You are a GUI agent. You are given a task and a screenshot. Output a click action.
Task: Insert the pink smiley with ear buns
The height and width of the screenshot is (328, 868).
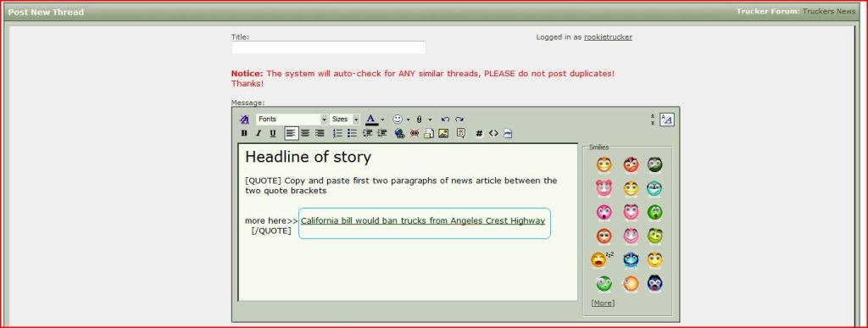(x=604, y=188)
